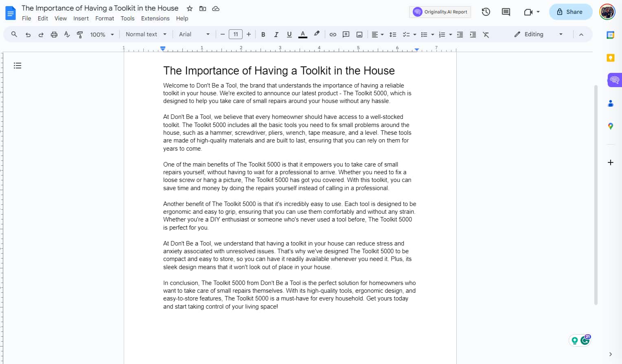Toggle underline formatting
The image size is (622, 364).
[x=289, y=34]
